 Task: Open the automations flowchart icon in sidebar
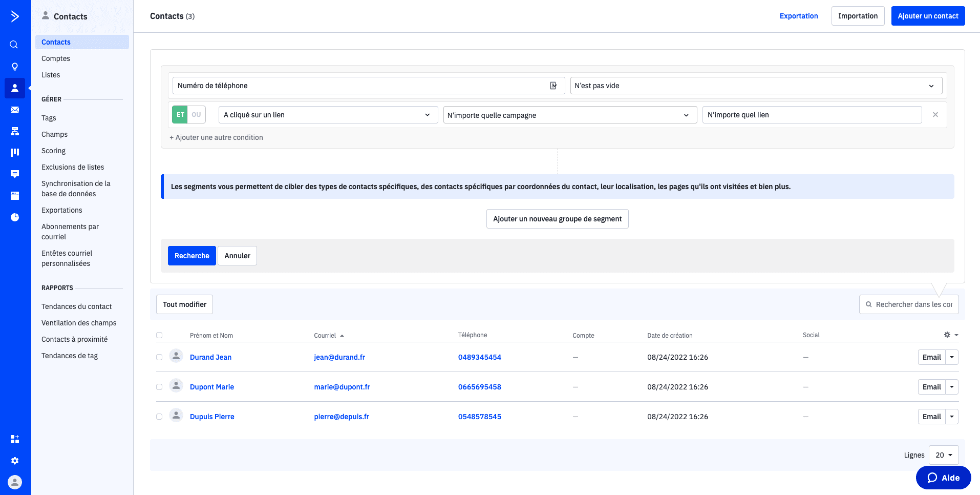(x=14, y=131)
